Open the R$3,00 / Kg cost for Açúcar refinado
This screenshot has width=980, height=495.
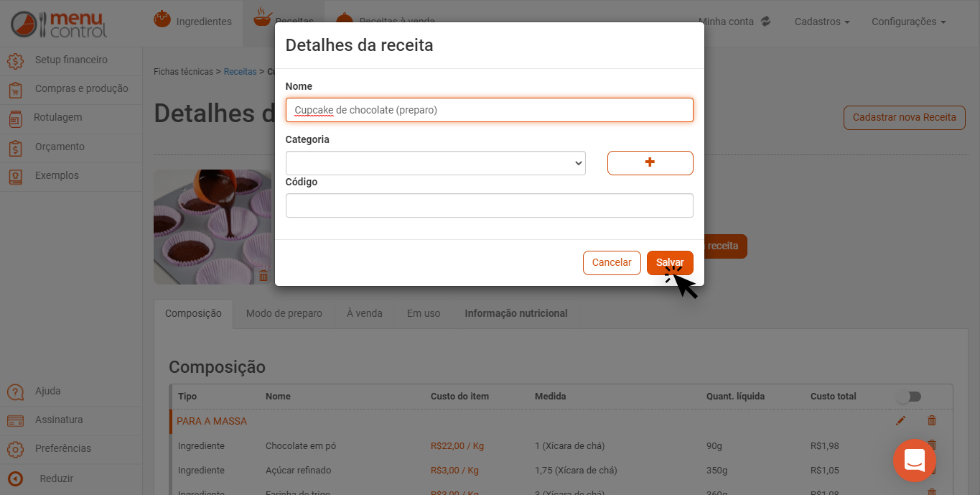coord(454,471)
